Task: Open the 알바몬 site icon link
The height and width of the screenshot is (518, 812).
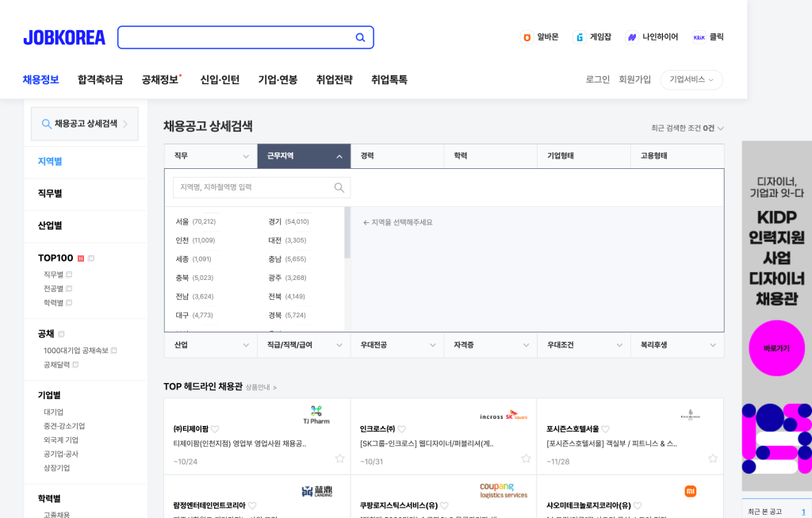Action: point(527,37)
